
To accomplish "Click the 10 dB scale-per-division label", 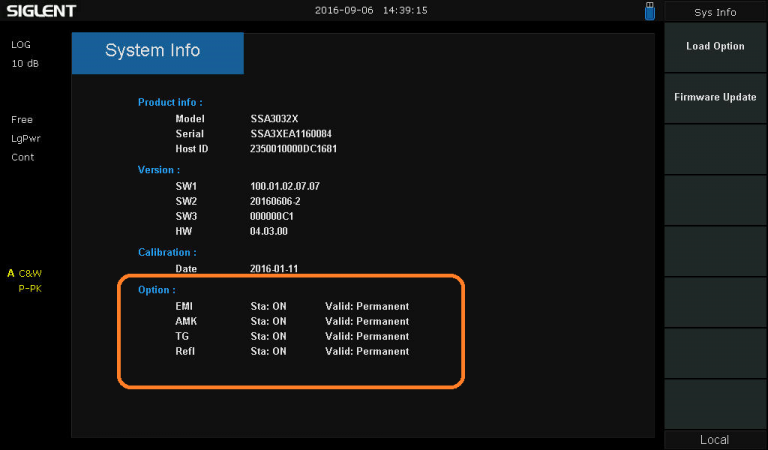I will pos(25,64).
